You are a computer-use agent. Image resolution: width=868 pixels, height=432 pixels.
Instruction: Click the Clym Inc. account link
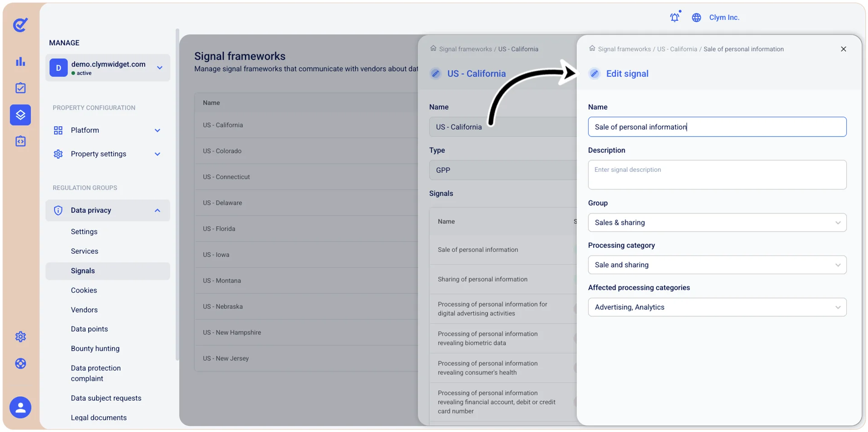pyautogui.click(x=724, y=18)
